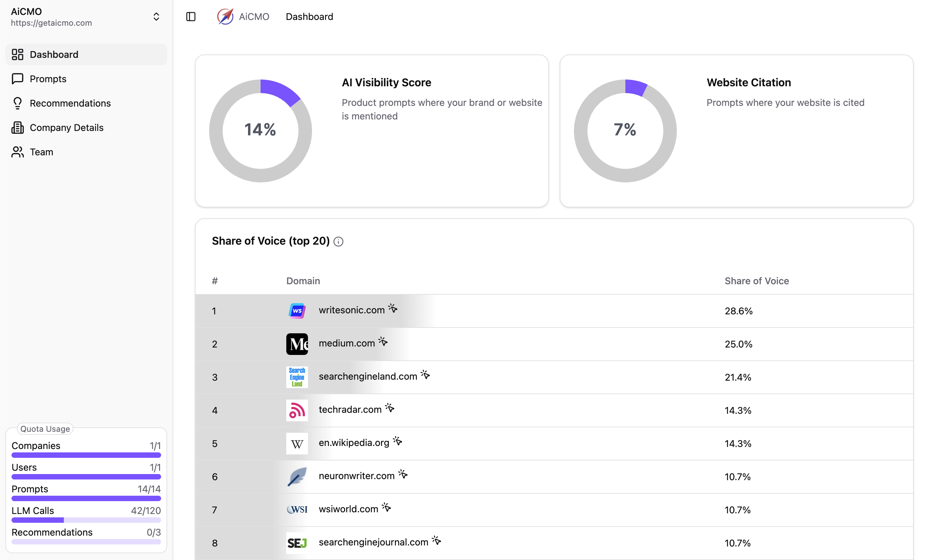Viewport: 933px width, 560px height.
Task: Select the searchenginejournal.com domain text
Action: point(374,543)
